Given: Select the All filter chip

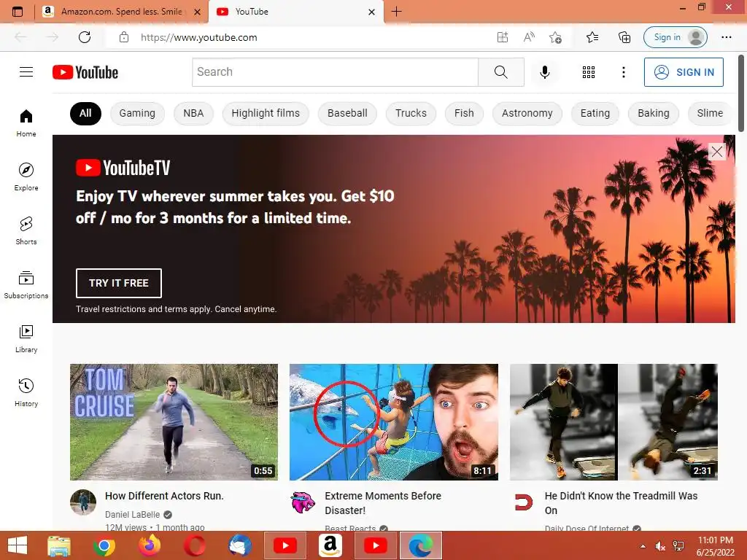Looking at the screenshot, I should point(85,113).
